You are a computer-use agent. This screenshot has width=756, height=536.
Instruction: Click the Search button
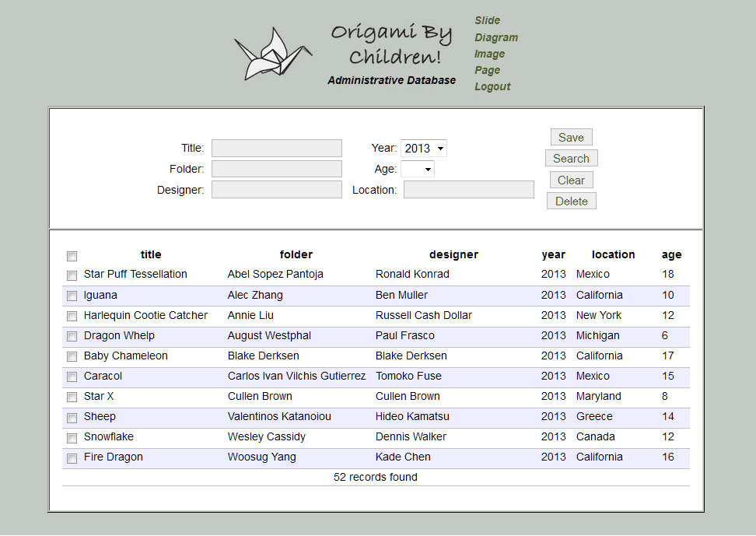[571, 159]
